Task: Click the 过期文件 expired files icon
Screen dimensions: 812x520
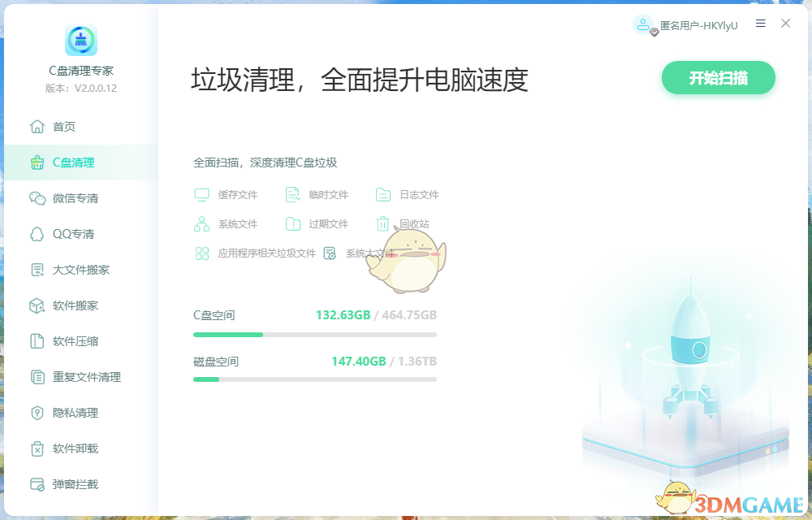Action: pyautogui.click(x=292, y=223)
